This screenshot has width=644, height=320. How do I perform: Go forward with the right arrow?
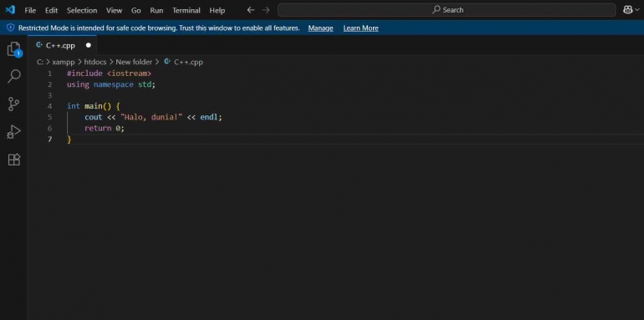click(266, 10)
